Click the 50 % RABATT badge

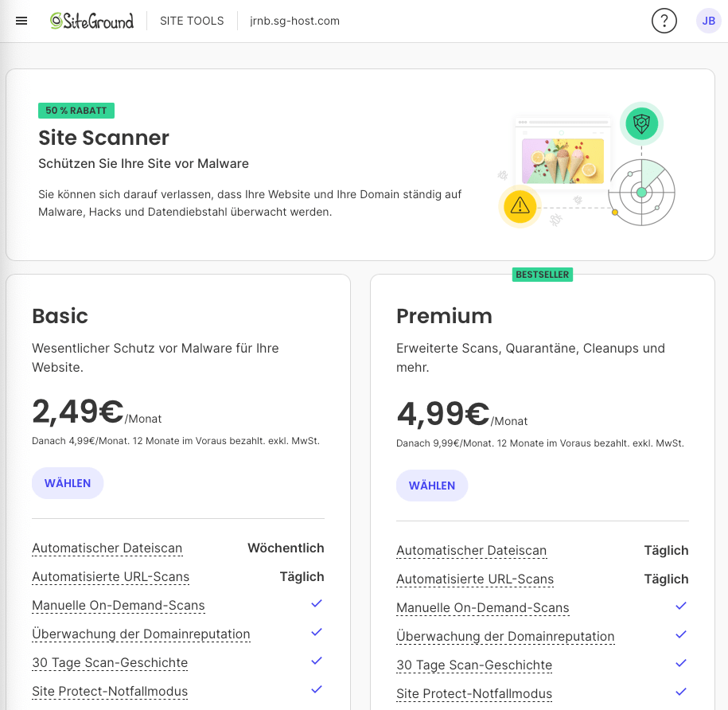(x=76, y=111)
